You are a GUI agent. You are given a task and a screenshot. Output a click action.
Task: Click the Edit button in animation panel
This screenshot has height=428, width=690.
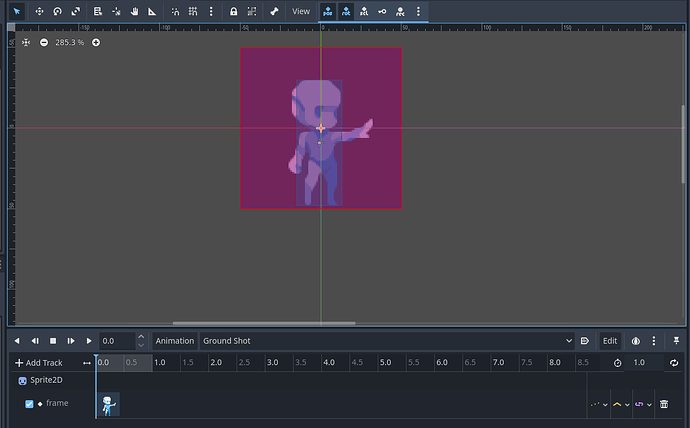[609, 341]
